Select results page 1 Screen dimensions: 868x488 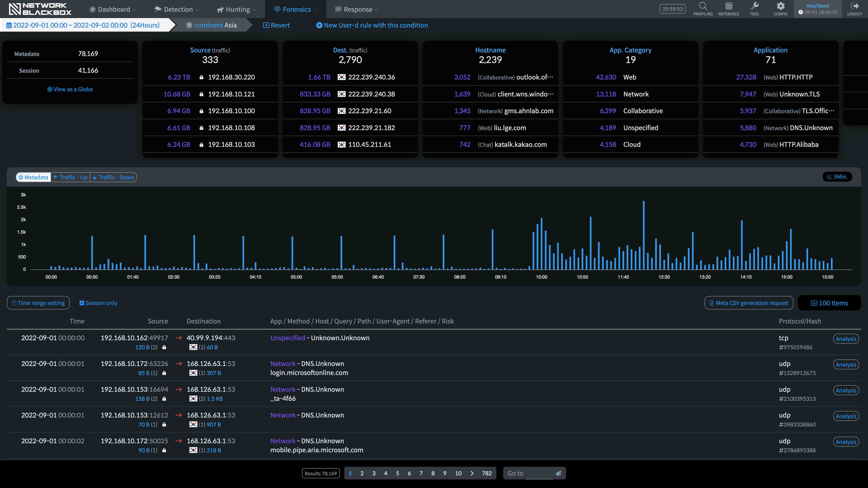pyautogui.click(x=350, y=473)
